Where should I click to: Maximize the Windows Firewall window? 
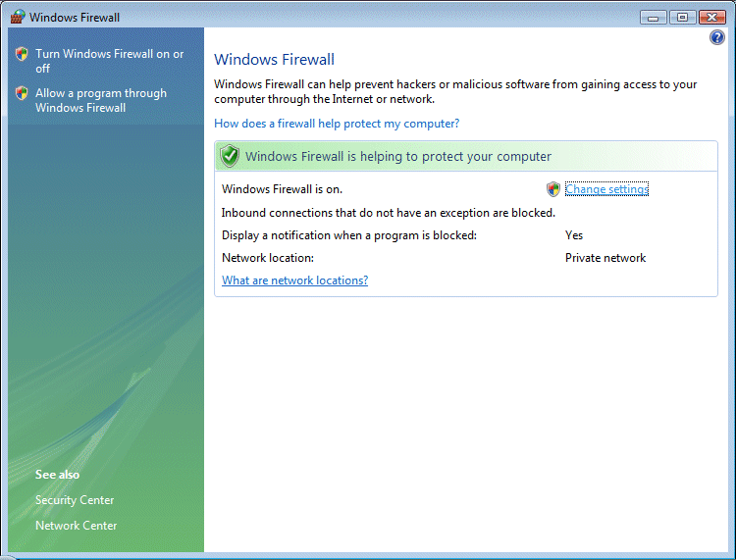pyautogui.click(x=682, y=17)
